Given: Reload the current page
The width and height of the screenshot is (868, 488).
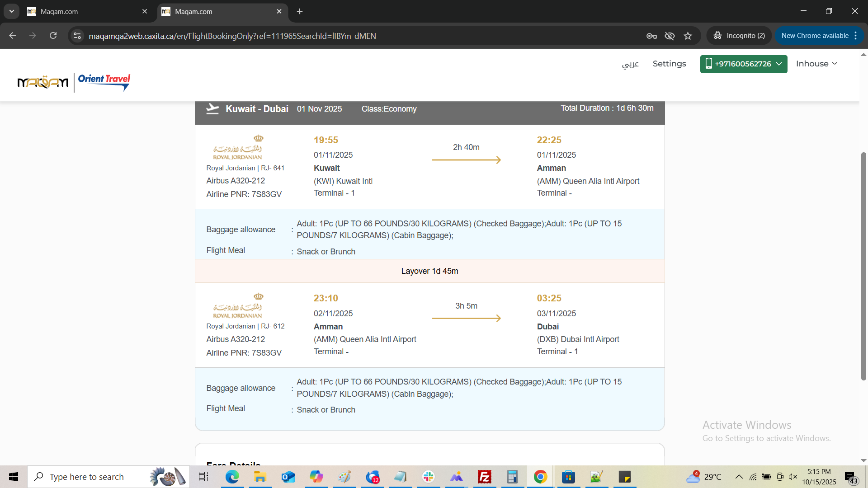Looking at the screenshot, I should (53, 36).
